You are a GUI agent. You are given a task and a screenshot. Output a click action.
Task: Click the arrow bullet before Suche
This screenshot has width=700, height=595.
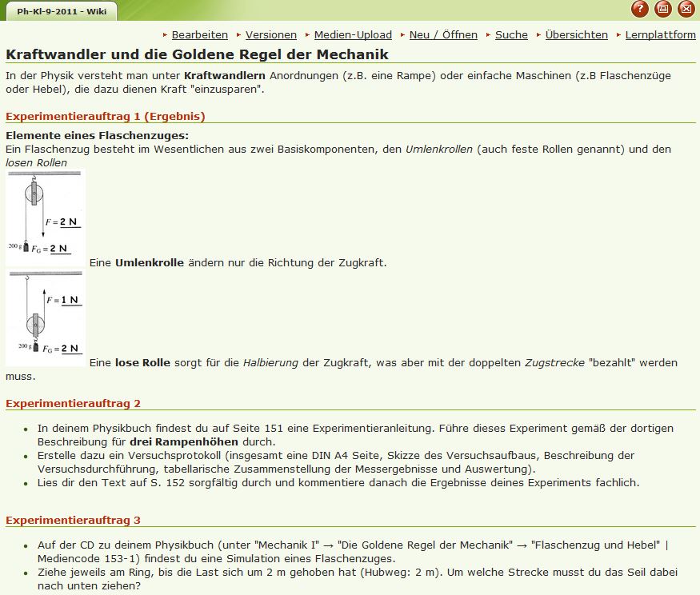click(x=488, y=35)
